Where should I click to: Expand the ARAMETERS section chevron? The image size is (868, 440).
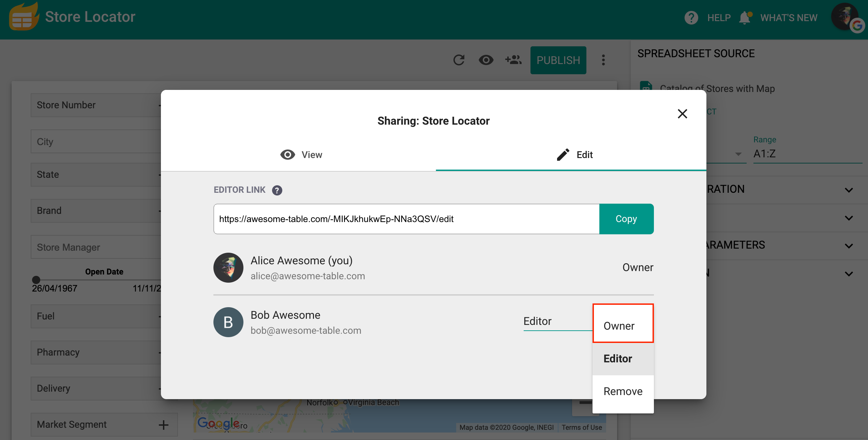pyautogui.click(x=849, y=246)
